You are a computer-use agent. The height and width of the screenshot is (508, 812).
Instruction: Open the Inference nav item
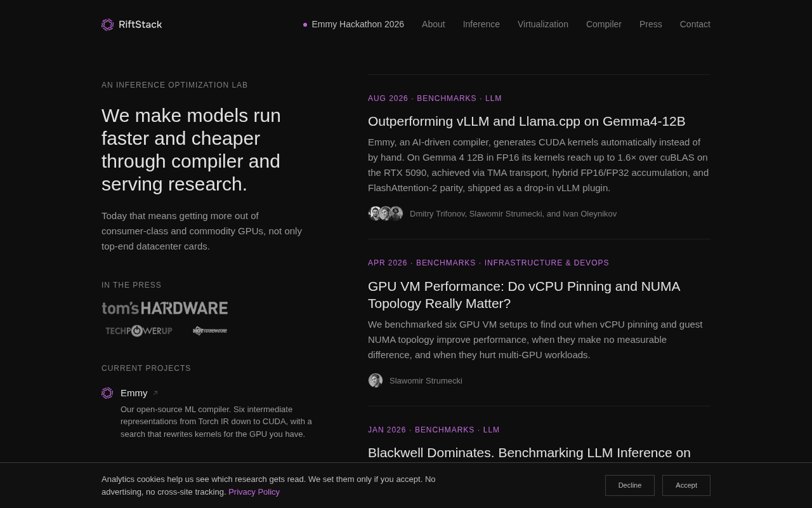click(x=481, y=24)
